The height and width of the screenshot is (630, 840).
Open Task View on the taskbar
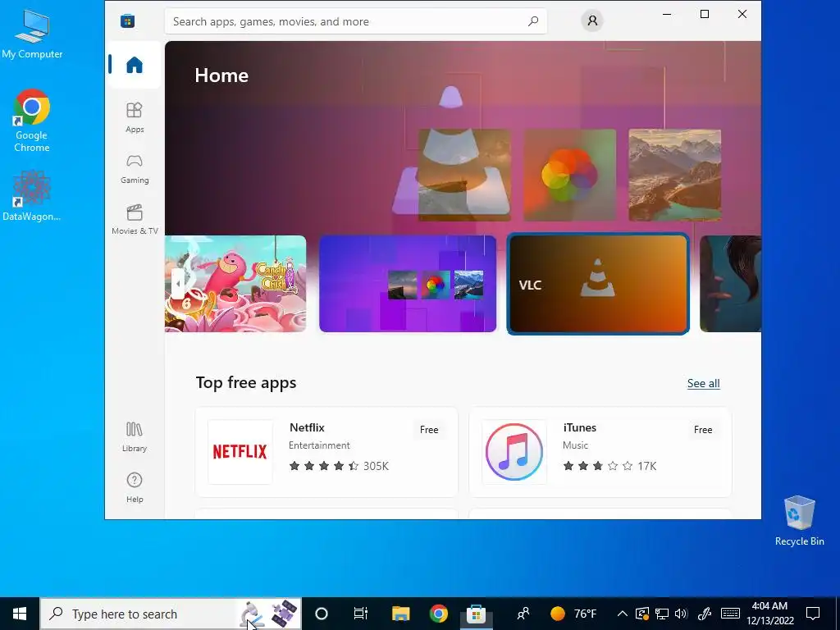coord(361,614)
